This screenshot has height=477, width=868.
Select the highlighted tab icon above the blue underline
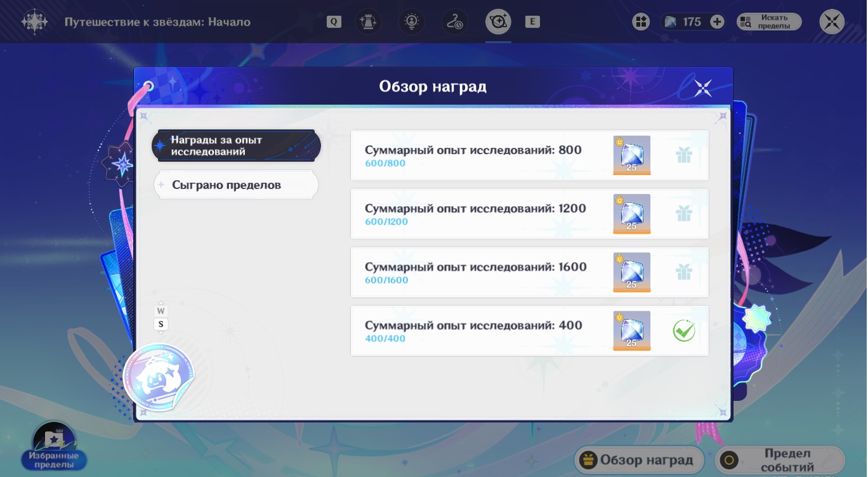pos(498,22)
